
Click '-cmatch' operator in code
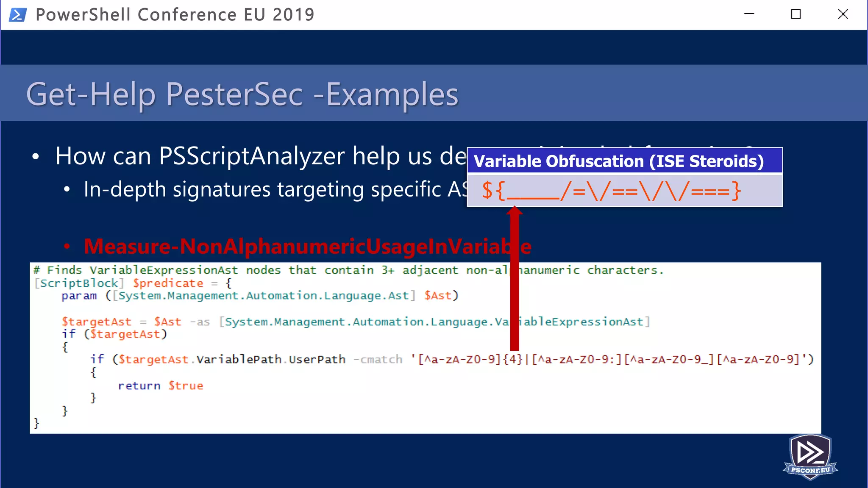pyautogui.click(x=378, y=360)
